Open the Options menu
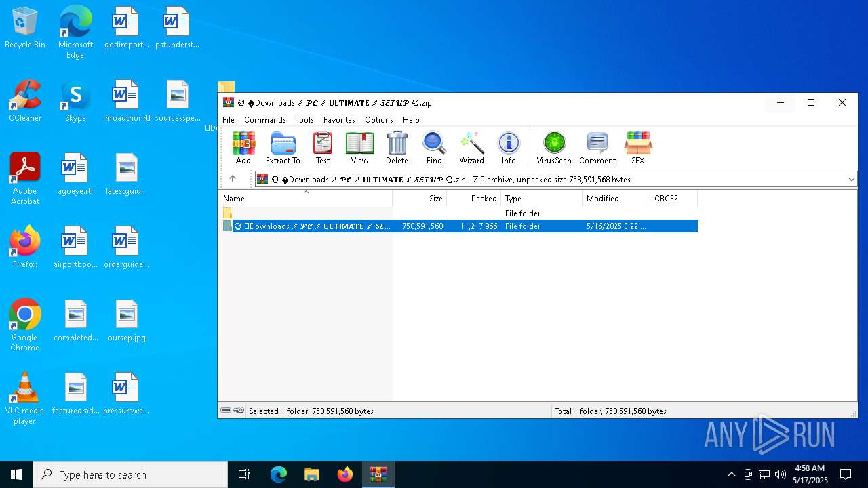 379,120
